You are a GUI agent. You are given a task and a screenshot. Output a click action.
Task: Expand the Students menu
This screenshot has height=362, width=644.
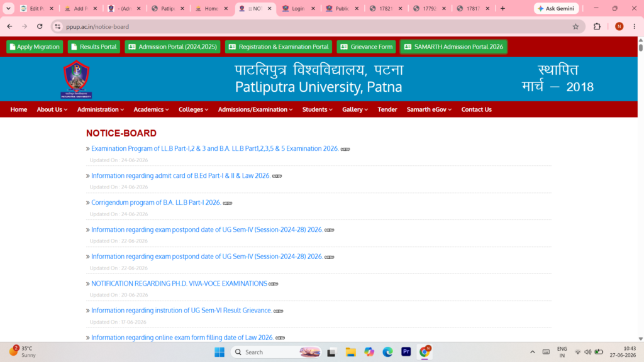pyautogui.click(x=317, y=109)
